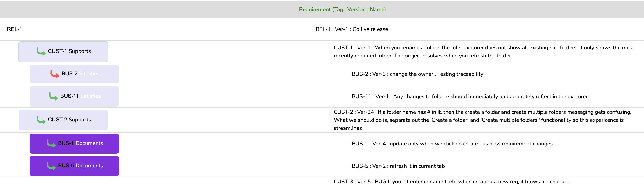Click the red arrow icon beside BUS-2
This screenshot has height=184, width=644.
[55, 74]
